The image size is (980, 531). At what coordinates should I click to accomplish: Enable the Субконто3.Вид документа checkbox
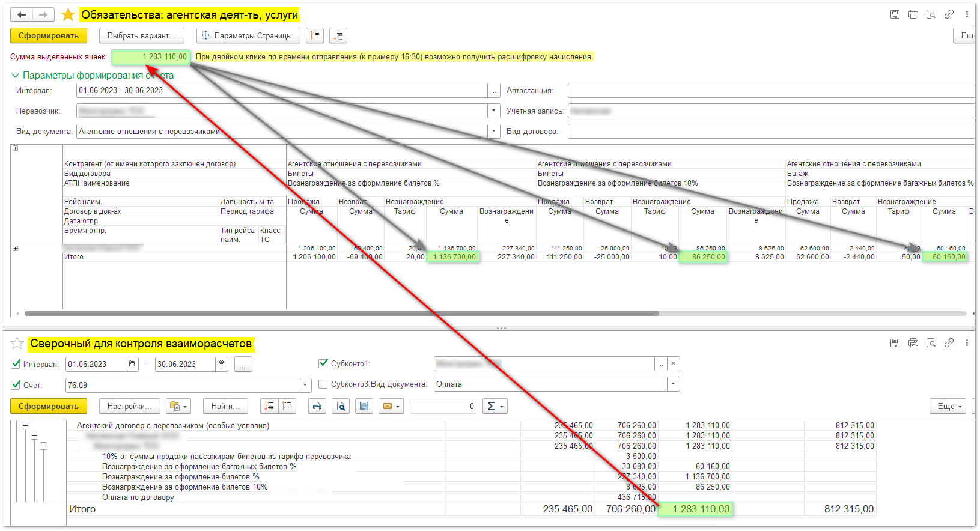coord(323,384)
